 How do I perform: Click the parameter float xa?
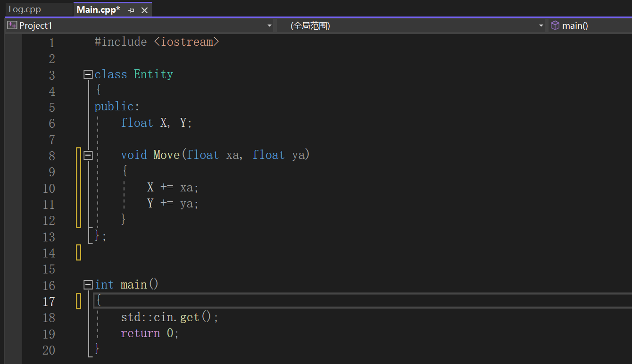click(x=213, y=155)
